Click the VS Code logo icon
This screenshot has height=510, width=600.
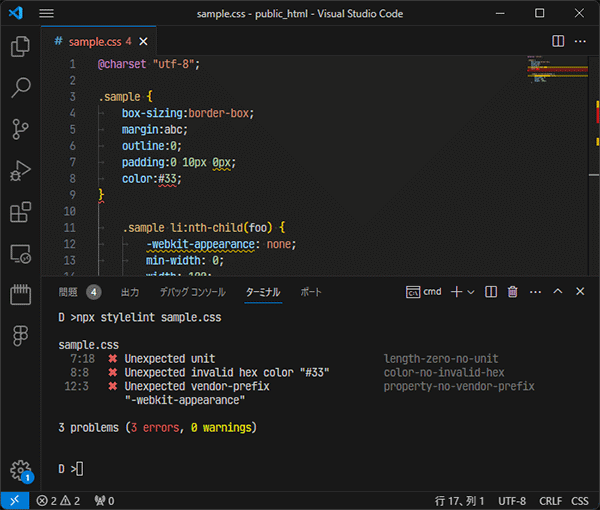(16, 13)
